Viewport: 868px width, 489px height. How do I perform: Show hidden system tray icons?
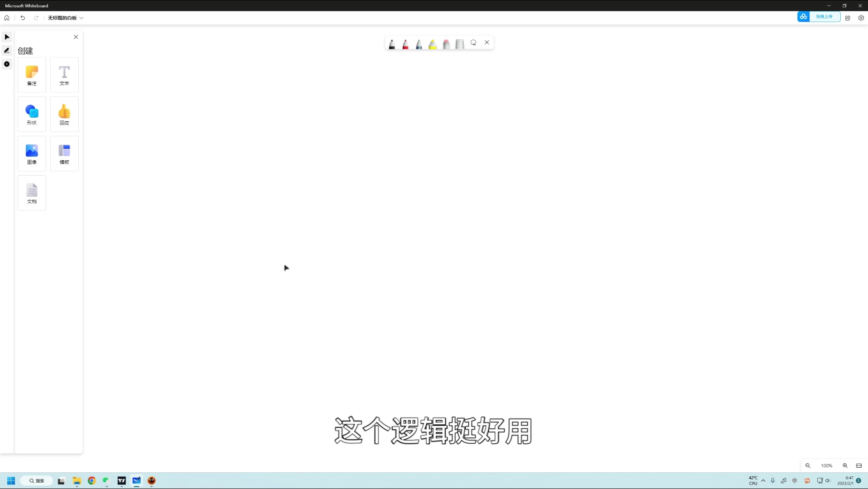(763, 481)
